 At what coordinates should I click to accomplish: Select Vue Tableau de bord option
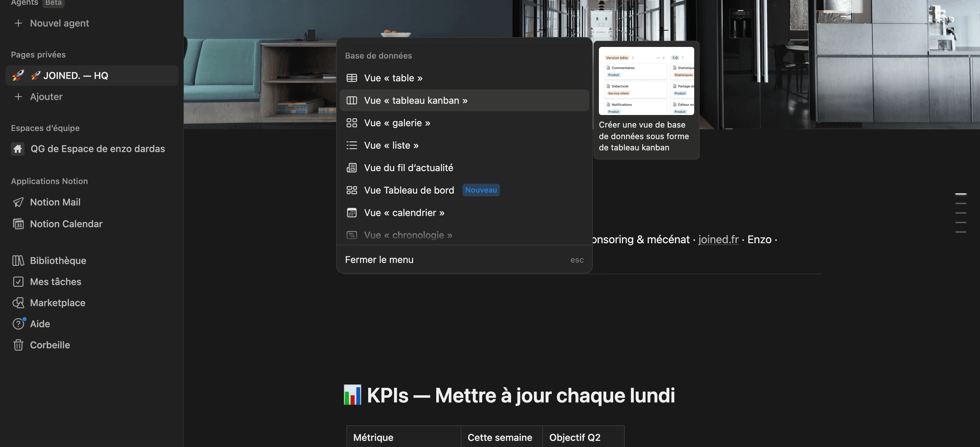point(409,190)
